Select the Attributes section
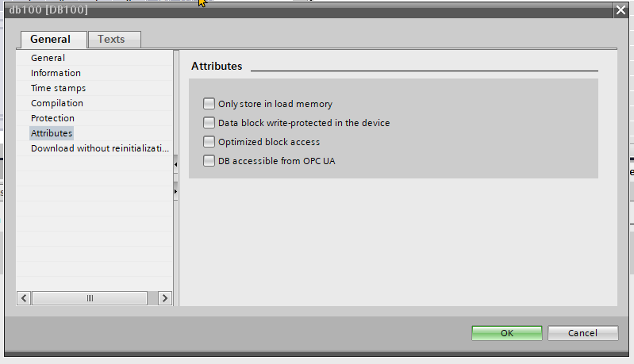 coord(52,133)
